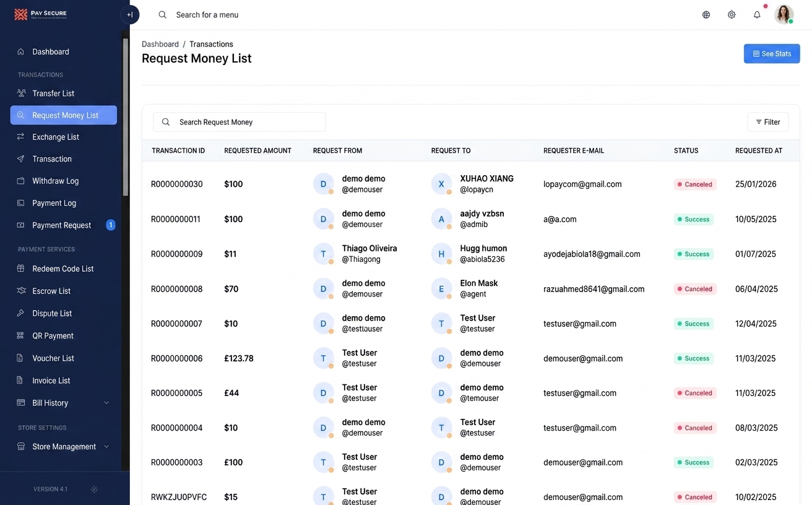Screen dimensions: 812x505
Task: Focus the Search Request Money field
Action: pos(240,122)
